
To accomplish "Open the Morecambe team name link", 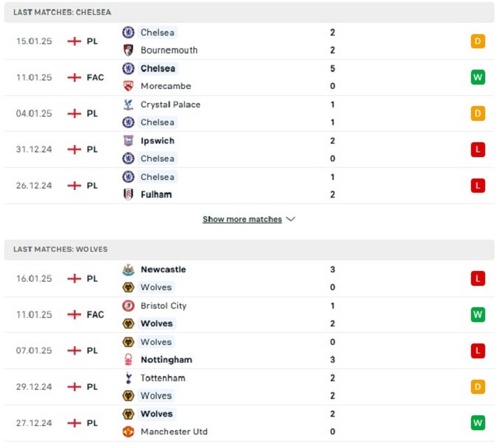I will point(166,86).
